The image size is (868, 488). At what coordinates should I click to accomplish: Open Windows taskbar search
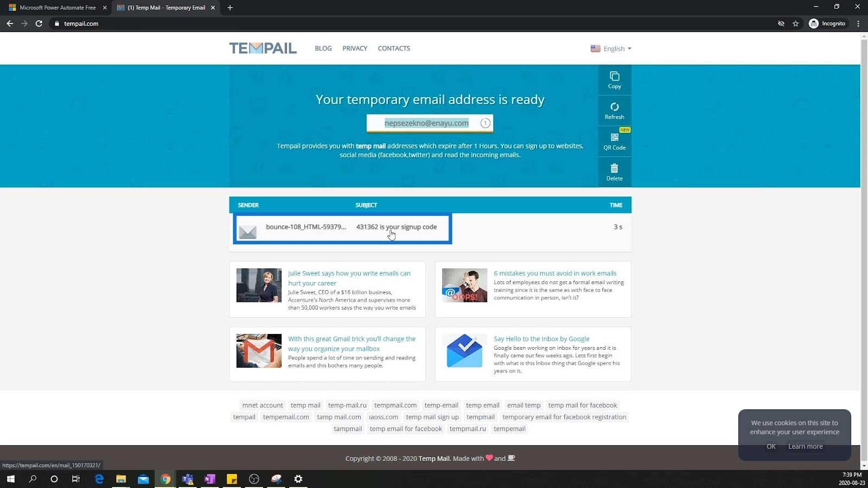33,479
